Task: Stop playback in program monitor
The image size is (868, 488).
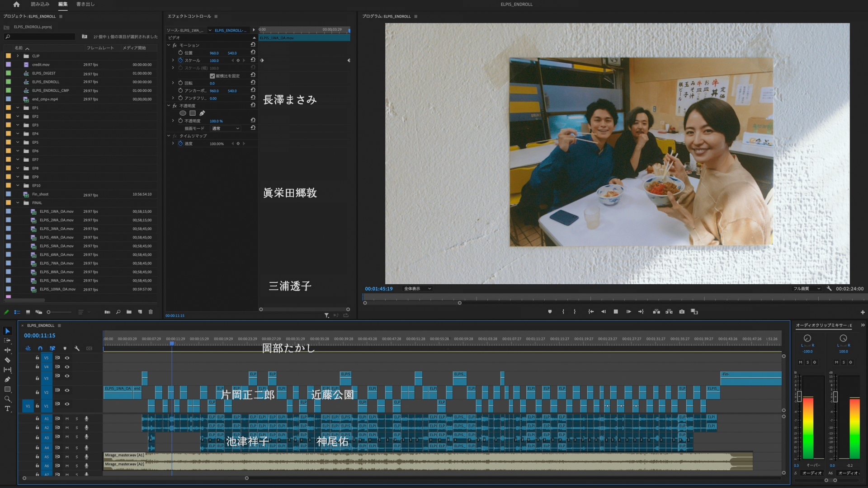Action: pyautogui.click(x=616, y=312)
